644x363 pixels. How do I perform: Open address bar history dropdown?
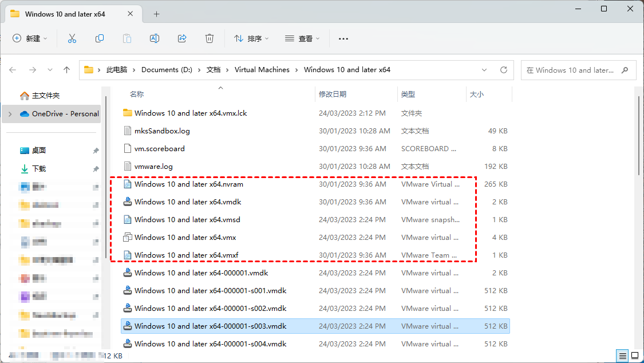point(484,70)
